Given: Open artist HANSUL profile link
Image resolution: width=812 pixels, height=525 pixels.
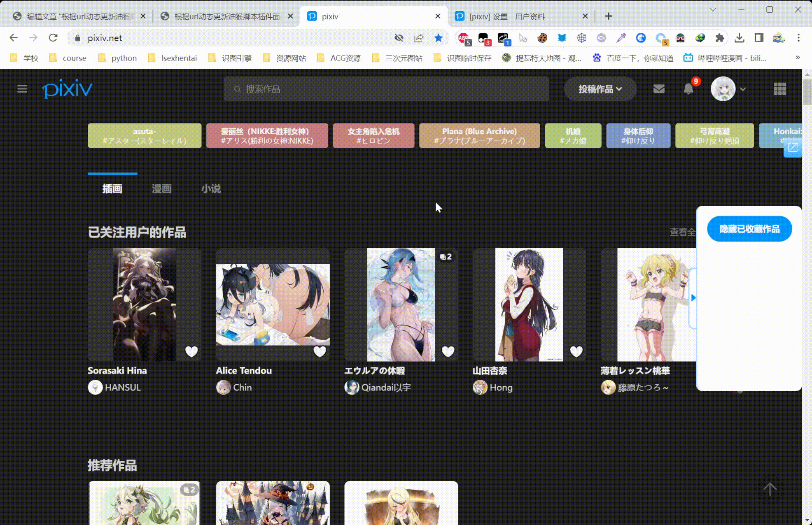Looking at the screenshot, I should [123, 387].
